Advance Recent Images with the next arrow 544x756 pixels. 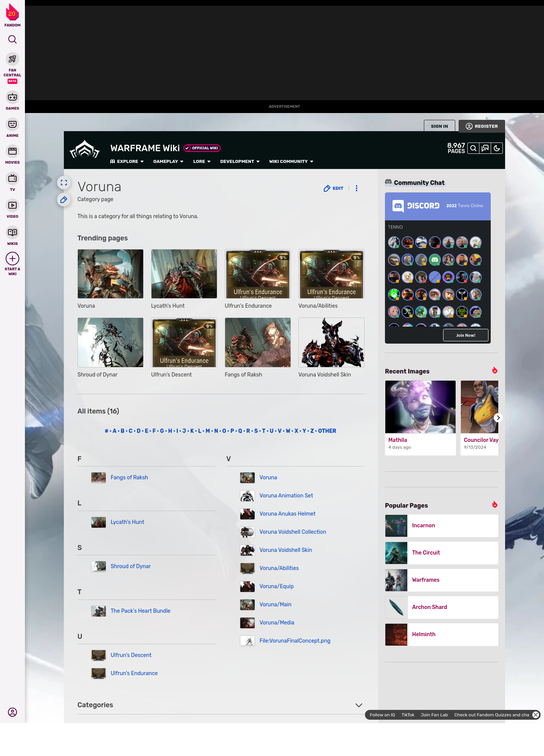click(x=498, y=418)
